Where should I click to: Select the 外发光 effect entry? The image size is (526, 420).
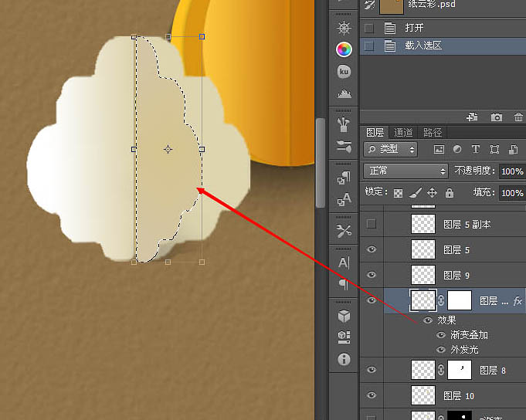click(464, 350)
